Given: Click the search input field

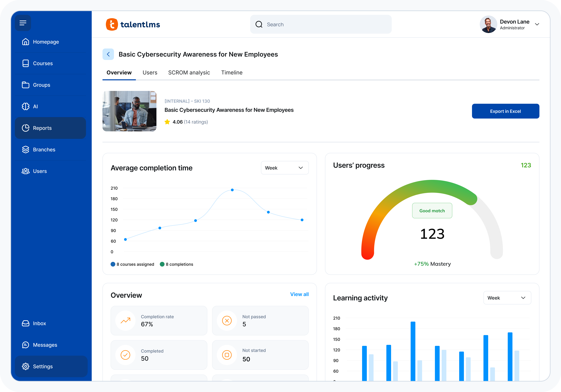Looking at the screenshot, I should pyautogui.click(x=321, y=24).
